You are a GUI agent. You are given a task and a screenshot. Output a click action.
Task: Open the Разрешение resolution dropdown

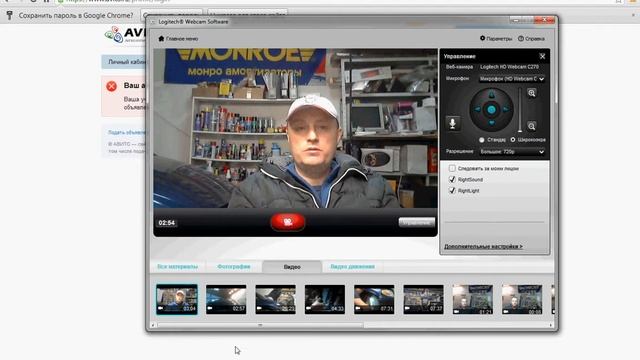point(512,152)
